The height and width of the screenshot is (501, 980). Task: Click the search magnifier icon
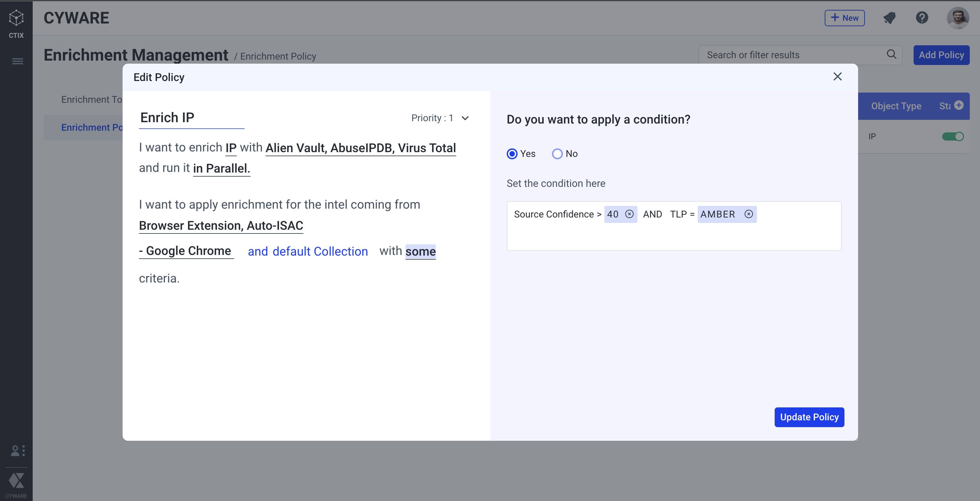pos(891,54)
